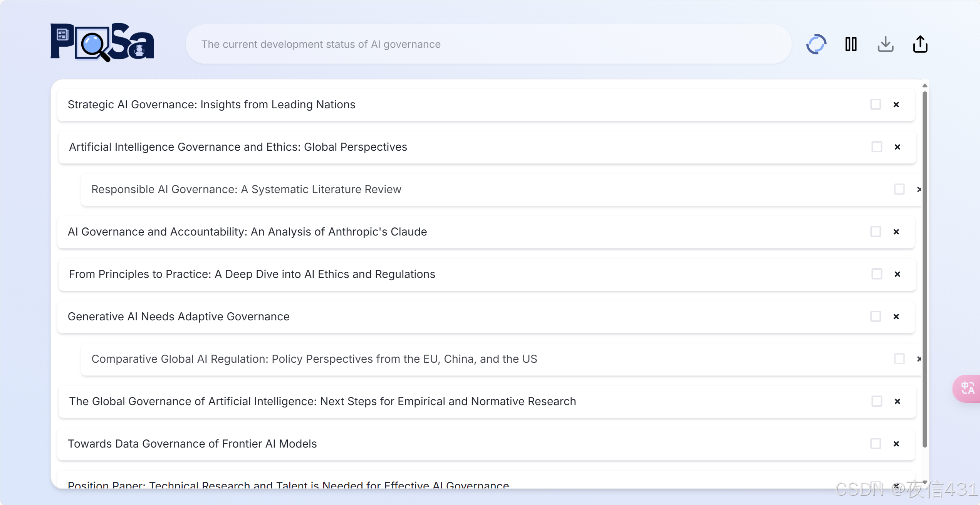Open Comparative Global AI Regulation paper
This screenshot has width=980, height=505.
[314, 359]
